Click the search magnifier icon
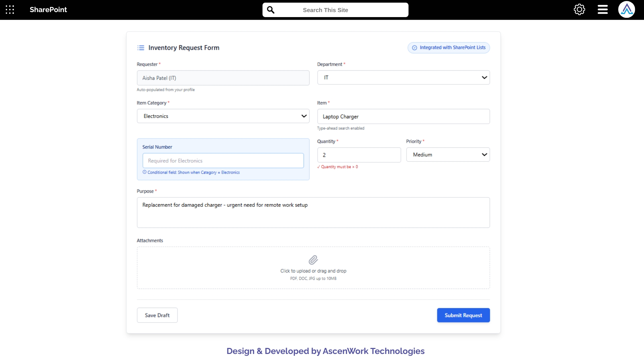644x362 pixels. coord(271,10)
